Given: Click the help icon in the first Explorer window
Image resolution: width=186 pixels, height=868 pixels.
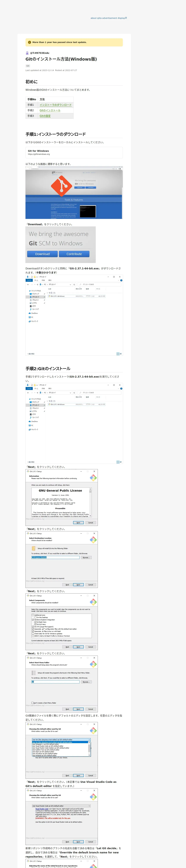Looking at the screenshot, I should (x=121, y=280).
